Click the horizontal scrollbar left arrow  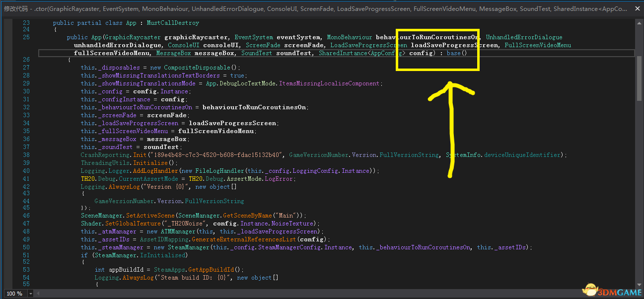39,294
